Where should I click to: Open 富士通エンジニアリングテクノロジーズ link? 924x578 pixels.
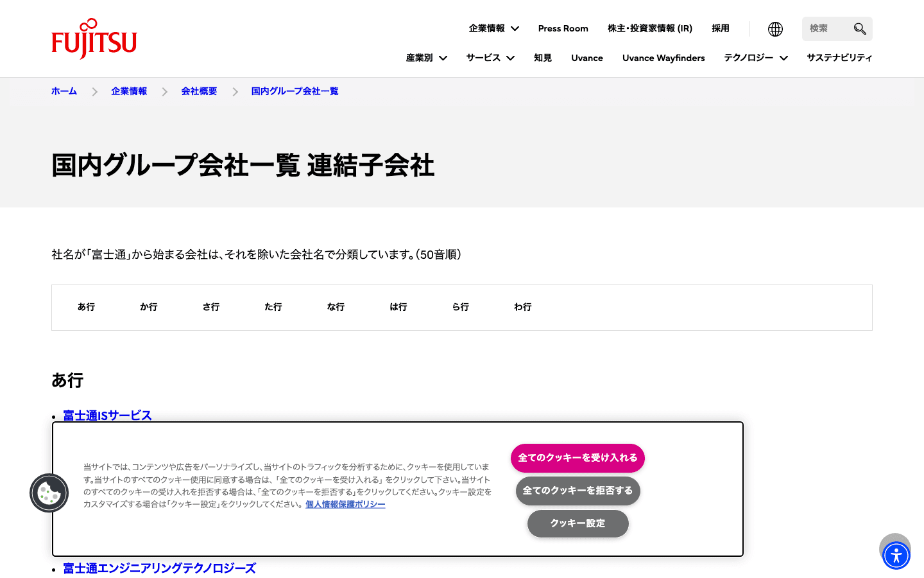point(159,568)
